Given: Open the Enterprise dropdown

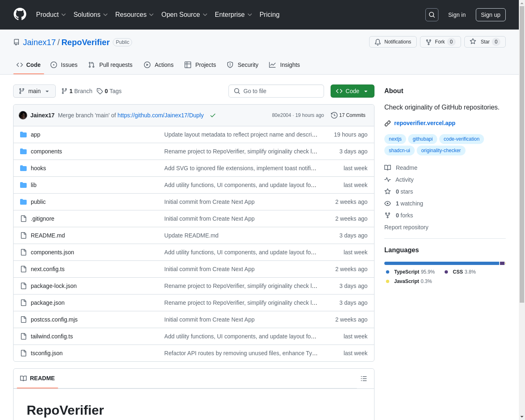Looking at the screenshot, I should 233,15.
